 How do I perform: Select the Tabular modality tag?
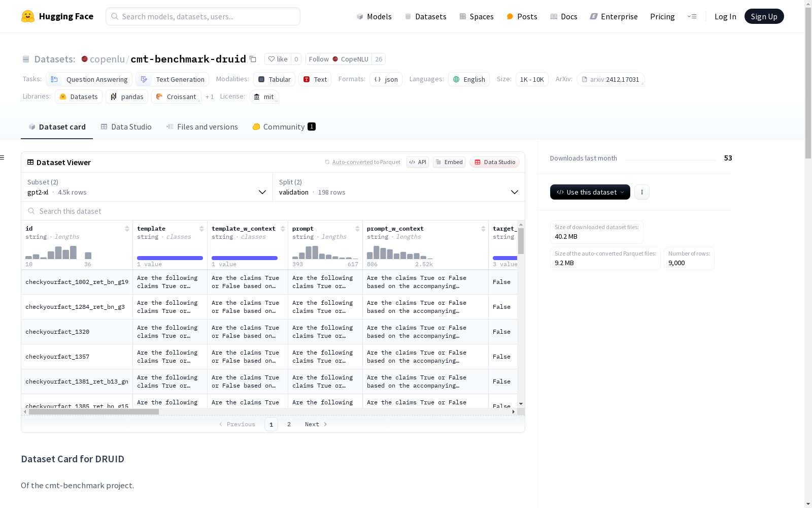click(274, 79)
